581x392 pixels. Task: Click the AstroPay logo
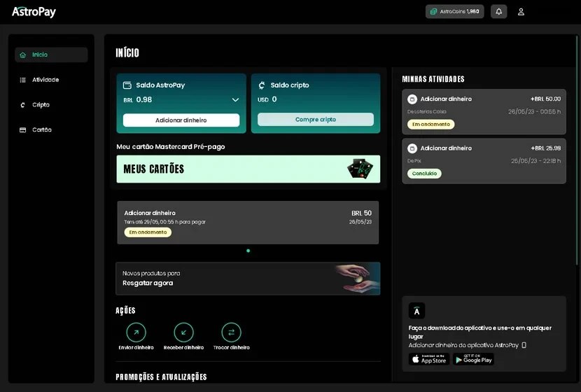(34, 12)
